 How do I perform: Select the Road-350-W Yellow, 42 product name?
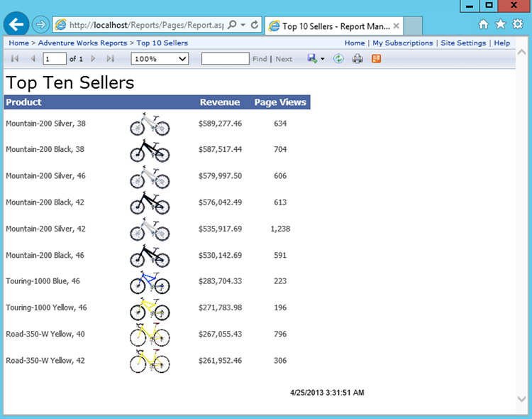coord(45,361)
